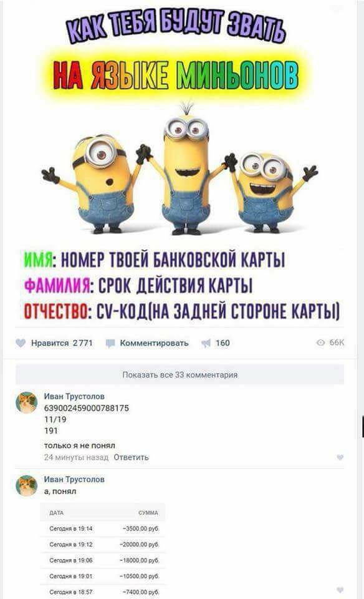
Task: Expand Показать все 33 комментария
Action: pos(180,375)
